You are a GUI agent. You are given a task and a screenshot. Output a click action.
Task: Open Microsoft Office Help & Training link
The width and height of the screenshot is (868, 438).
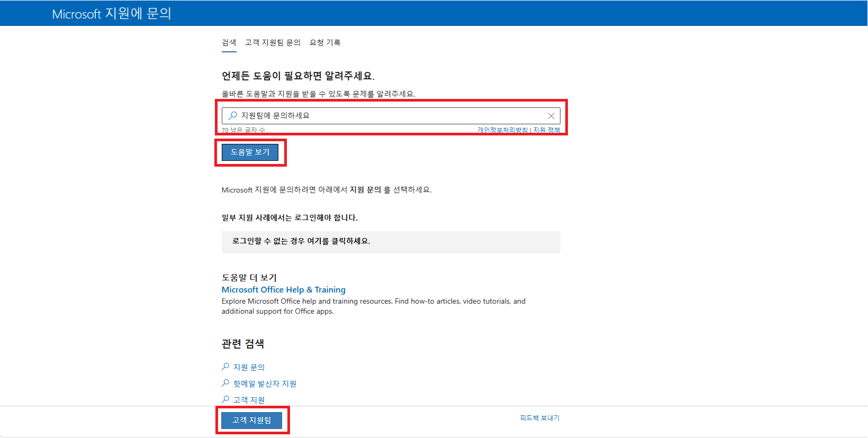click(284, 289)
